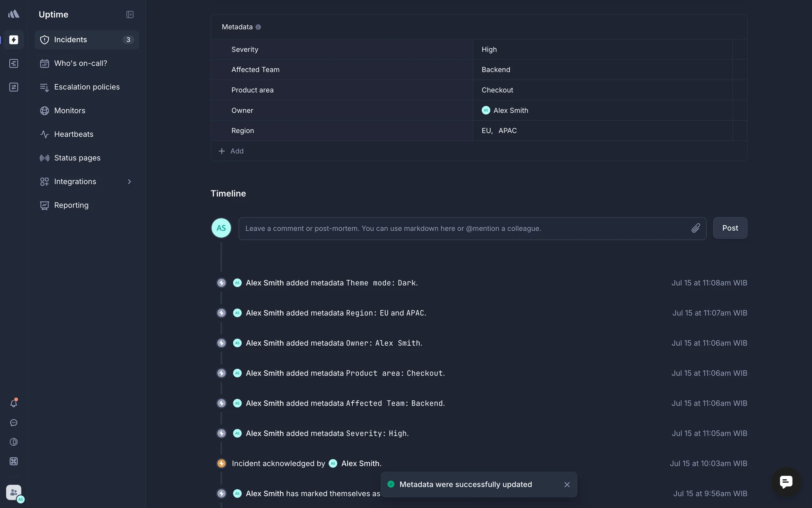Click the notifications bell icon
Image resolution: width=812 pixels, height=508 pixels.
click(14, 403)
